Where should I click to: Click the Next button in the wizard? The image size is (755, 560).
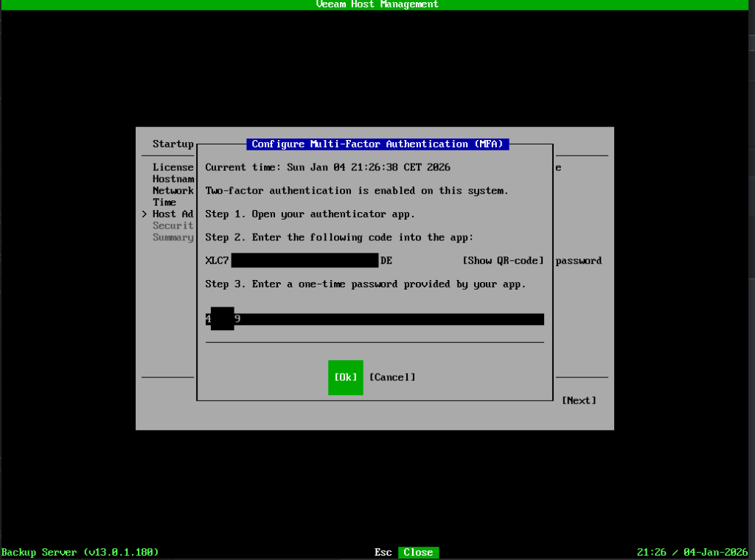coord(579,401)
